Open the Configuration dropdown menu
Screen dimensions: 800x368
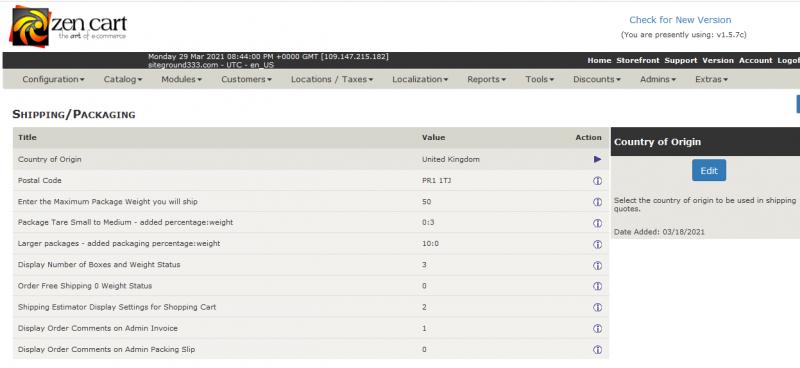[54, 79]
